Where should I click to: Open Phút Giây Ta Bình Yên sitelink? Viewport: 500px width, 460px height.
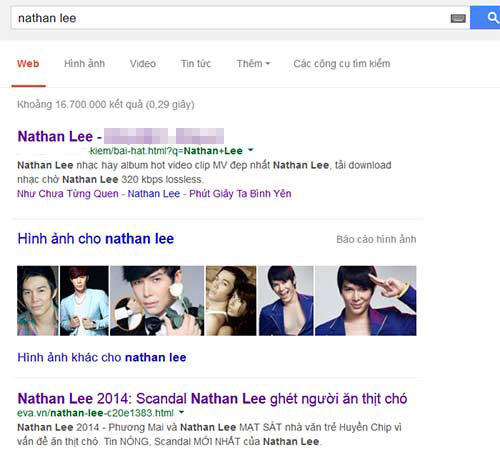click(x=240, y=194)
